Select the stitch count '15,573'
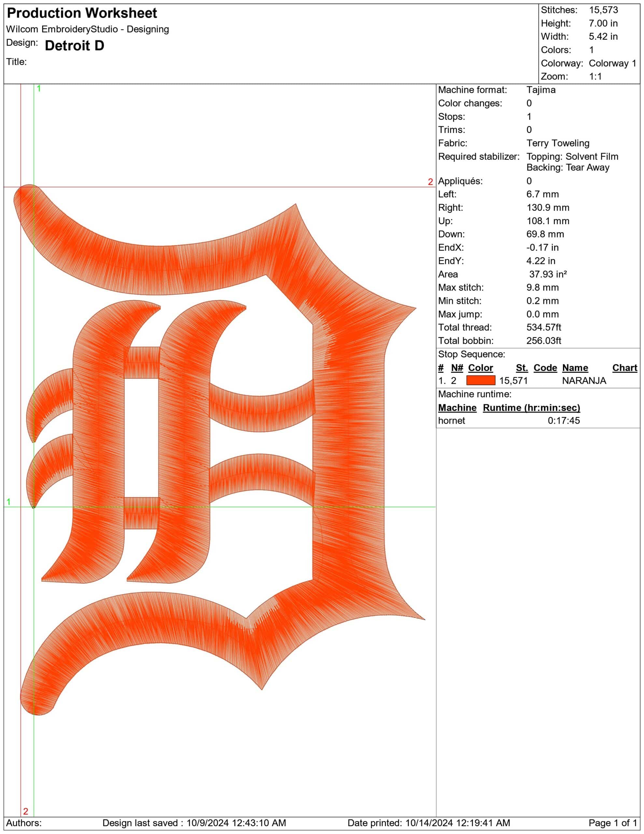 click(x=603, y=10)
